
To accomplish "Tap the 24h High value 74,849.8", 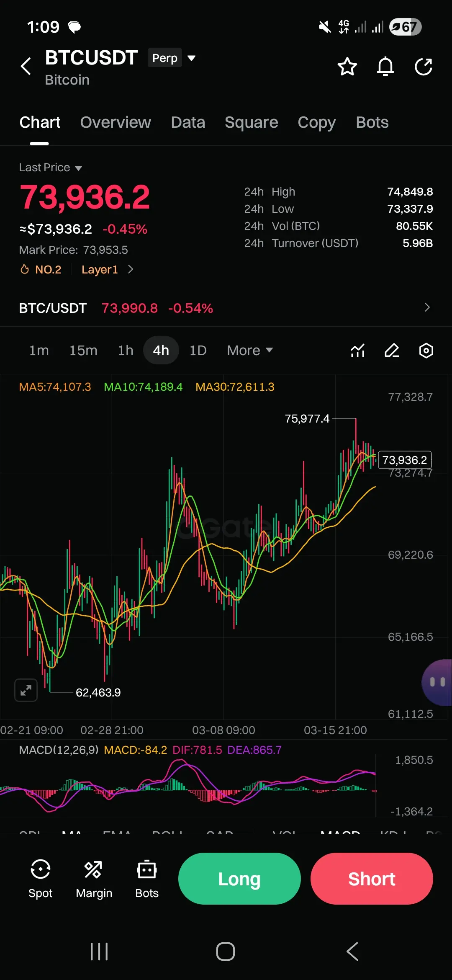I will coord(410,192).
